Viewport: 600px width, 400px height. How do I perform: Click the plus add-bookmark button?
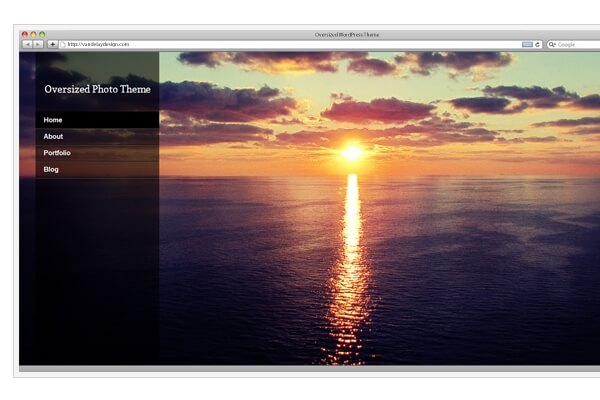click(x=52, y=44)
